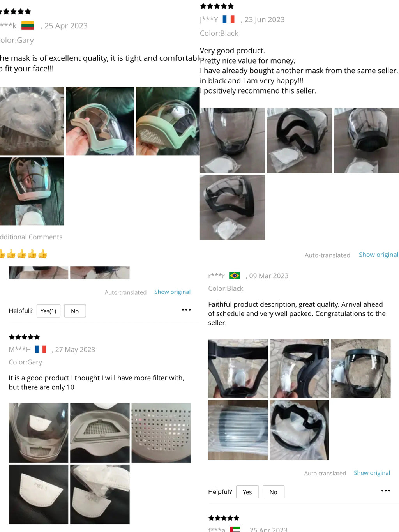Open the green mask held in hand photo
The height and width of the screenshot is (532, 399).
pyautogui.click(x=100, y=121)
